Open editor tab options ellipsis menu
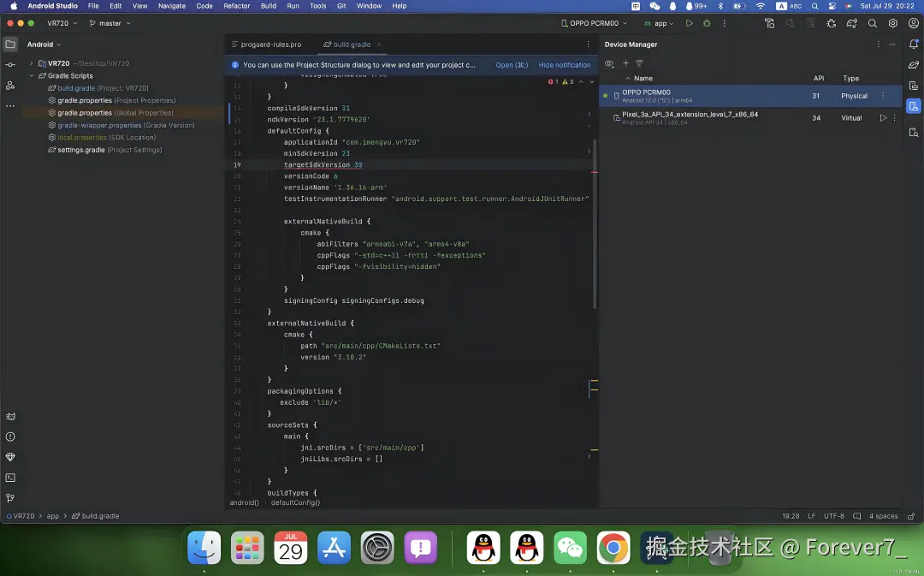 [x=588, y=45]
